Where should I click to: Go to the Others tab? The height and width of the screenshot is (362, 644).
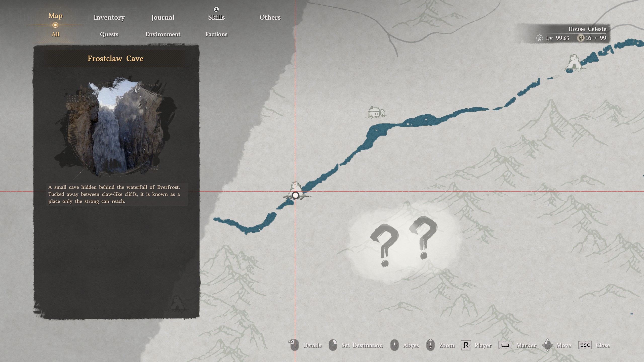point(270,17)
